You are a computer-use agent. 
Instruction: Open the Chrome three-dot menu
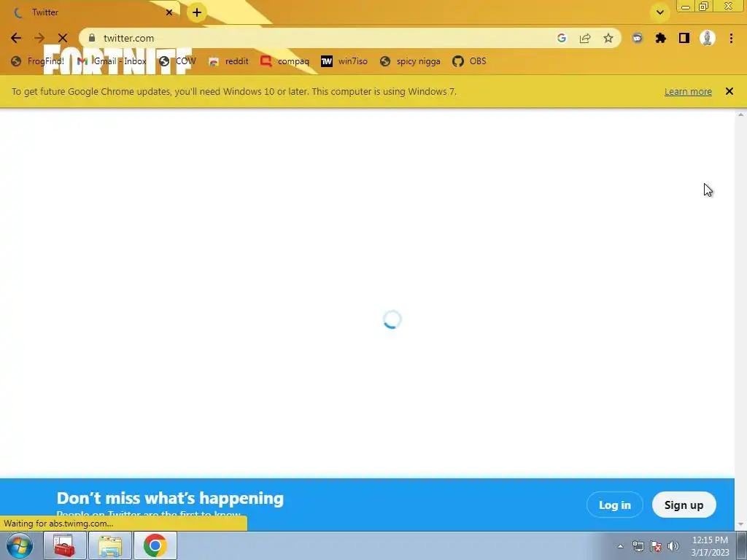click(x=731, y=38)
